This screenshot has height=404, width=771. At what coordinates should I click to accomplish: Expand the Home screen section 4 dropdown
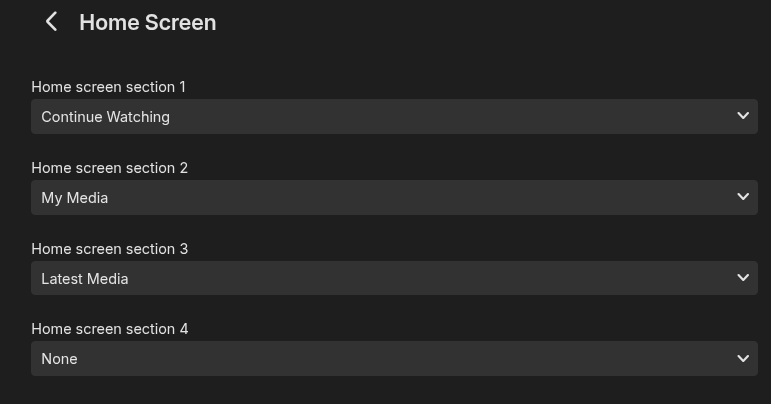click(x=394, y=358)
